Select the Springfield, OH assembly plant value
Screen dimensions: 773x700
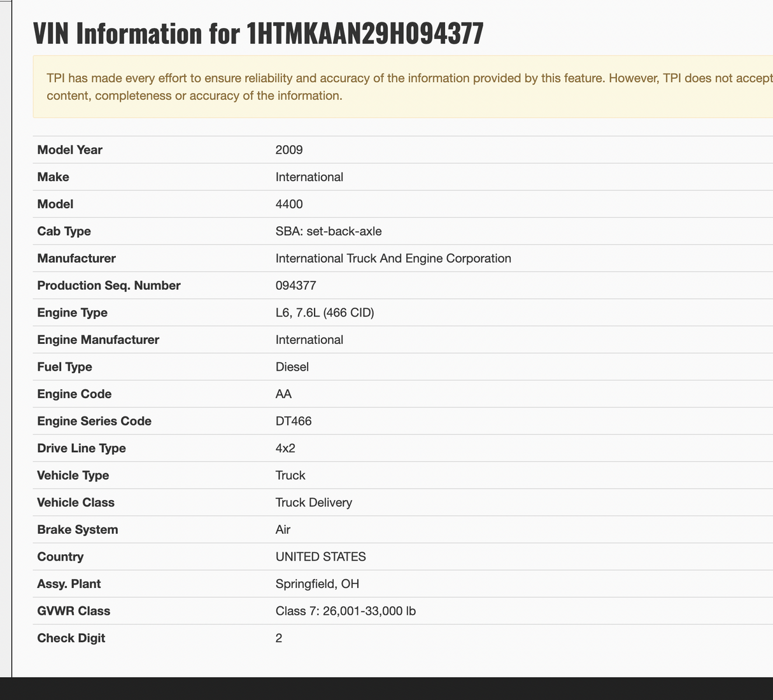click(x=317, y=584)
